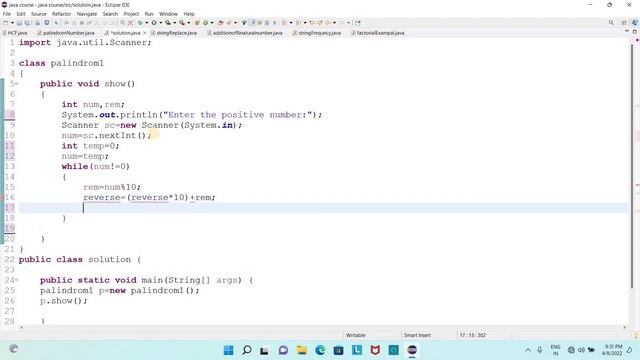Collapse the main method fold marker
This screenshot has height=360, width=640.
point(17,280)
